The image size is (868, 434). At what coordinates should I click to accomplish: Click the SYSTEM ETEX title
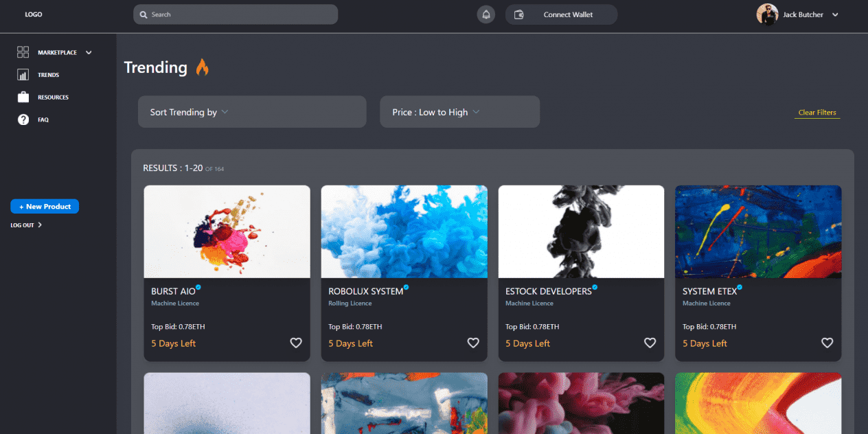pos(709,291)
